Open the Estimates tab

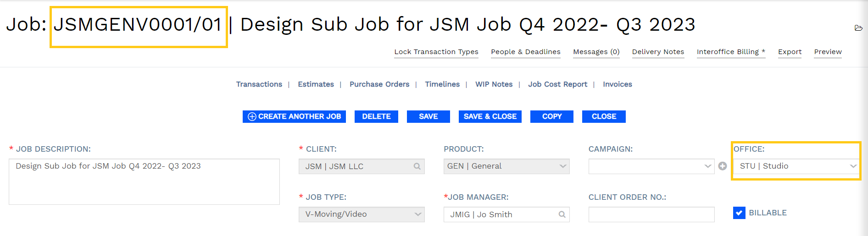pos(316,84)
